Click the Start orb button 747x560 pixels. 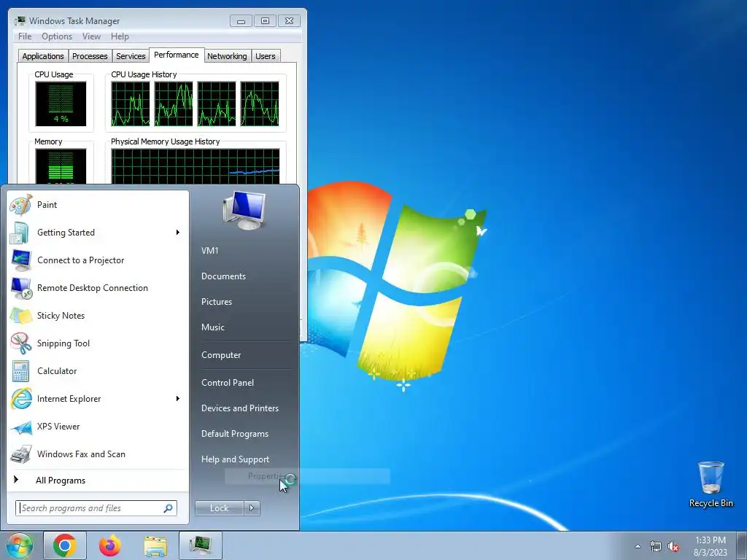click(x=19, y=545)
